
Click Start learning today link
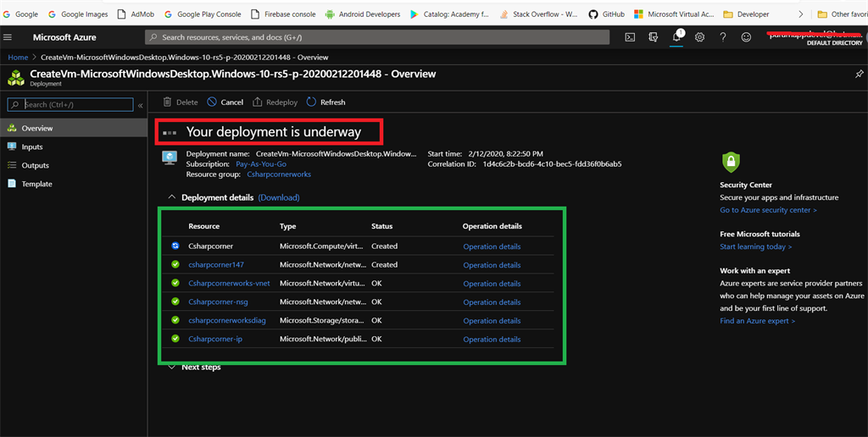(755, 246)
